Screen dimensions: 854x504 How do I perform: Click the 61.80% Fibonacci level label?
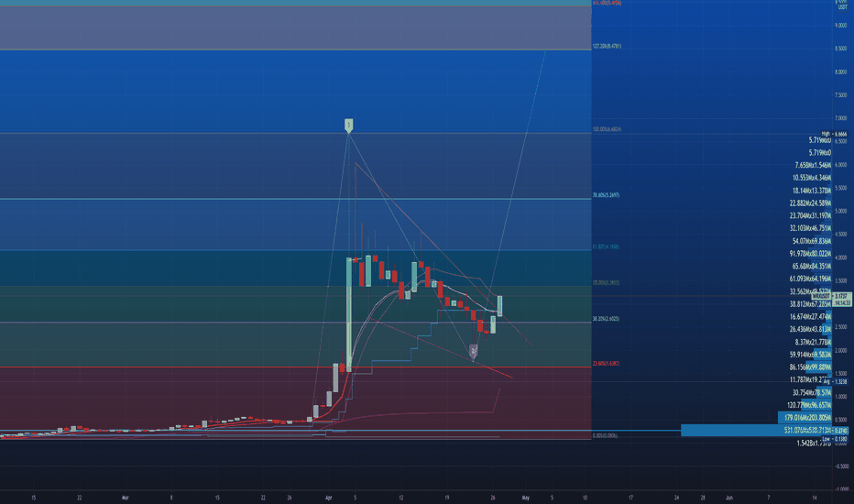606,247
